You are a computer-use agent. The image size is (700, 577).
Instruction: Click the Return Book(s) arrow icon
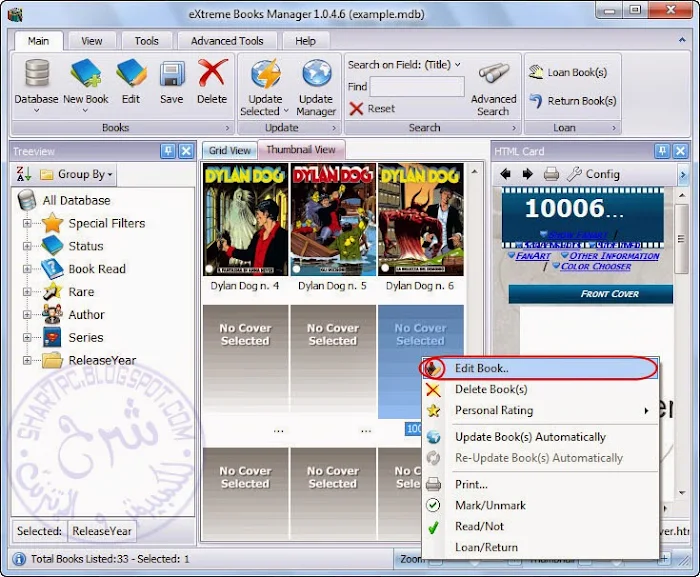pyautogui.click(x=536, y=101)
